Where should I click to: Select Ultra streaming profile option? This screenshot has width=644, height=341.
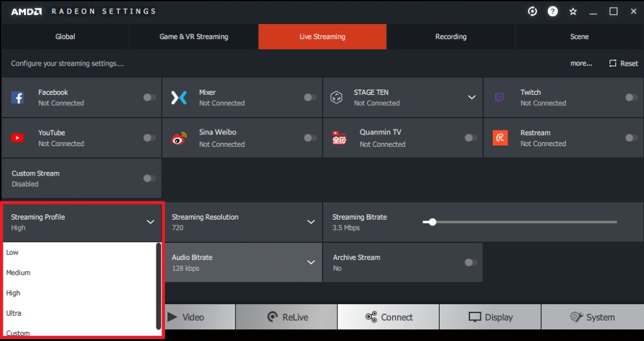tap(80, 313)
